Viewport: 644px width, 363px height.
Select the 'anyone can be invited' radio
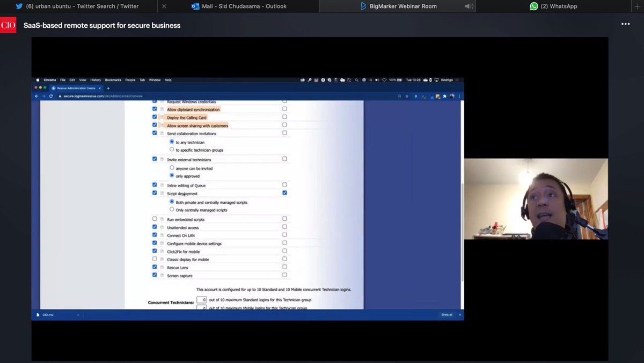pos(172,168)
